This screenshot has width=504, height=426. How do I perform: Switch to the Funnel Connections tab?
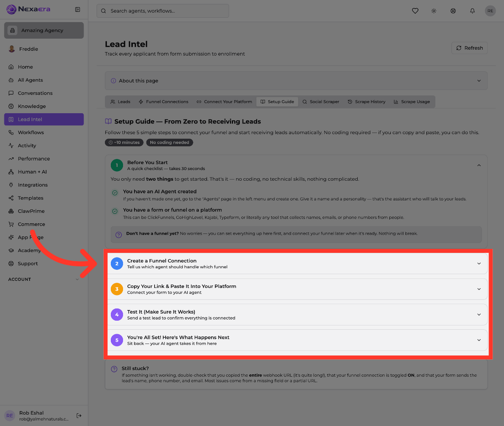pyautogui.click(x=163, y=102)
